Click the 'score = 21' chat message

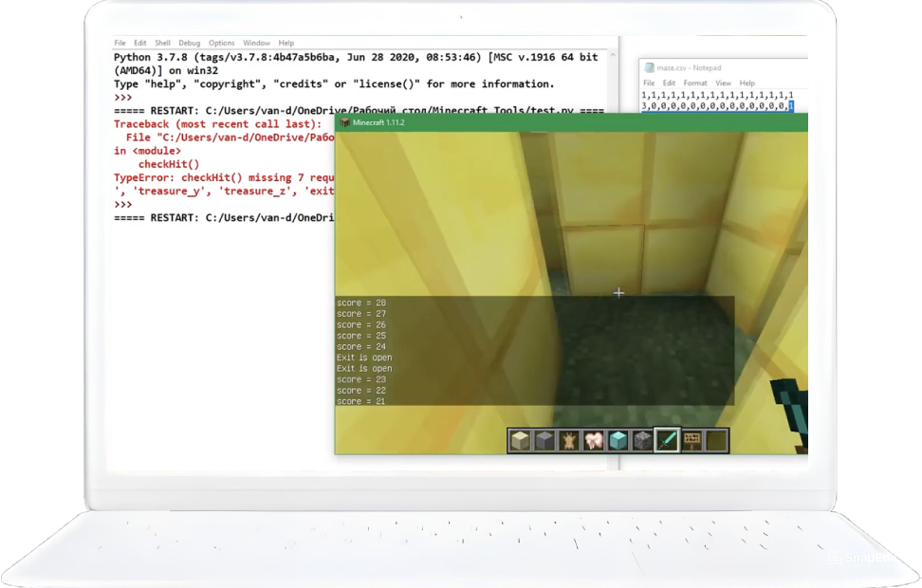(x=361, y=401)
